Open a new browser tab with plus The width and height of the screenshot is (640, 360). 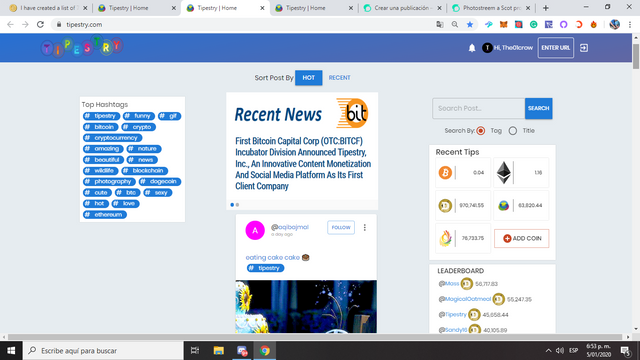click(x=546, y=8)
